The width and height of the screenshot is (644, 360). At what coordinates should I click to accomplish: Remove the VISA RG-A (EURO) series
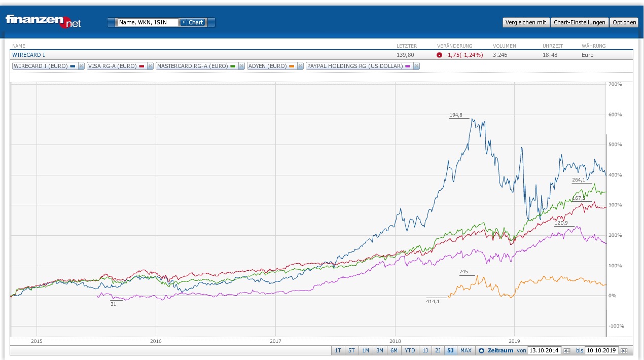(150, 66)
